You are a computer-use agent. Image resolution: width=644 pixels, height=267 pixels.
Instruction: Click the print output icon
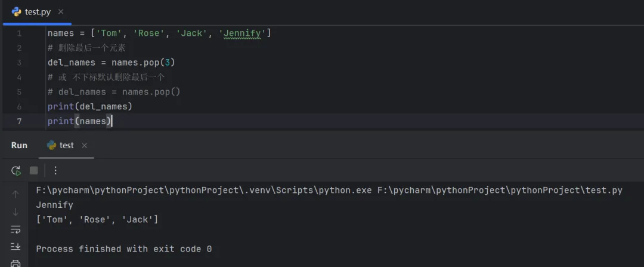point(16,263)
